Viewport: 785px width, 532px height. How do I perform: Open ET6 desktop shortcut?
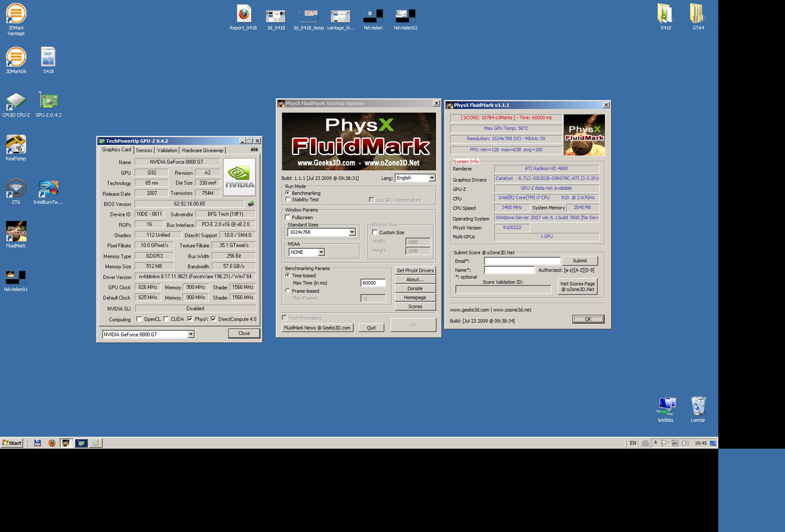(16, 192)
